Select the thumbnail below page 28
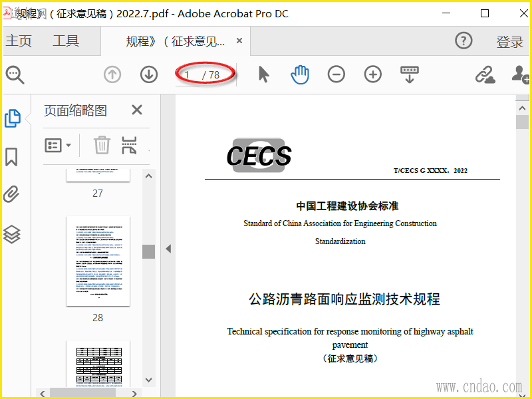 coord(98,364)
